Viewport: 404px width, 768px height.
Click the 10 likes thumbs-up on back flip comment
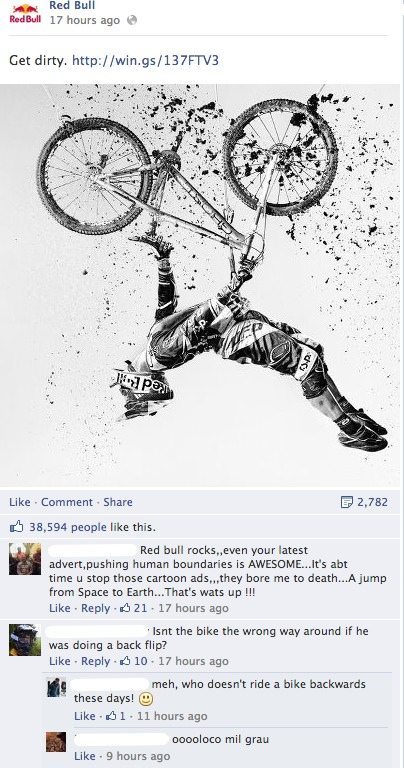pyautogui.click(x=124, y=661)
